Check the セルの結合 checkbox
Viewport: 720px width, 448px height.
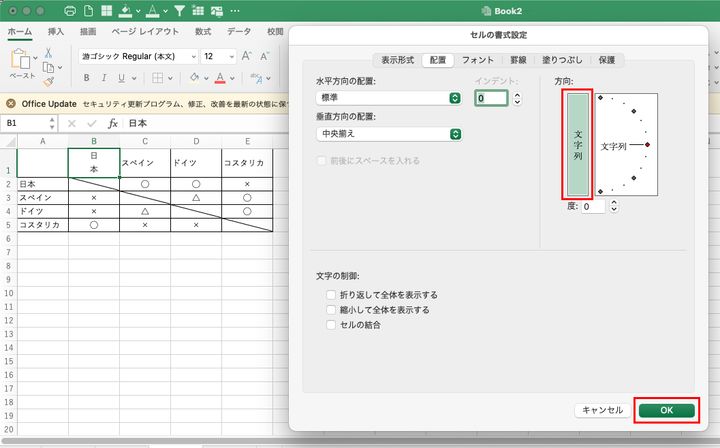pyautogui.click(x=331, y=325)
